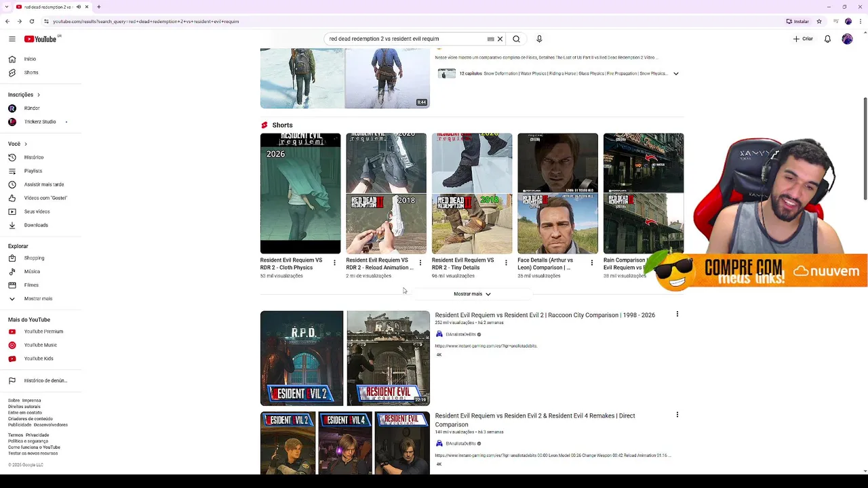Run search with the magnifier button
The height and width of the screenshot is (488, 868).
point(516,39)
